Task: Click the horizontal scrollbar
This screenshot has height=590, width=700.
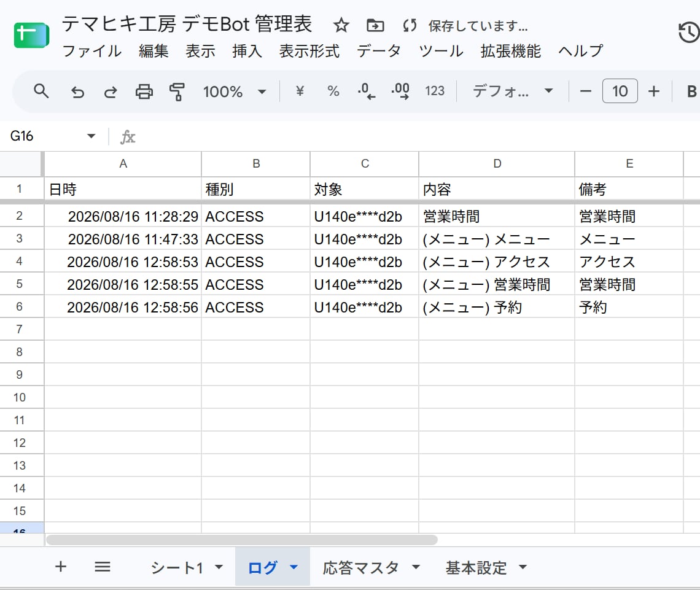Action: tap(241, 540)
